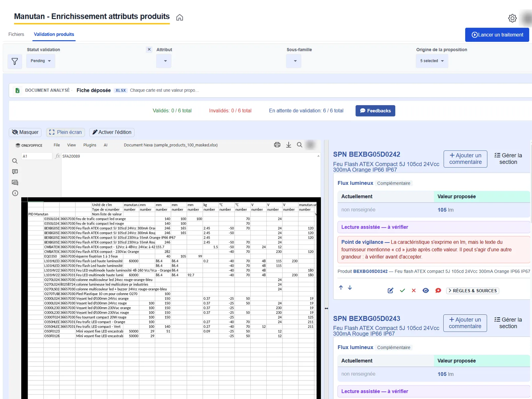Click proposed value 105 lm for BEXBG05D0243

click(446, 374)
